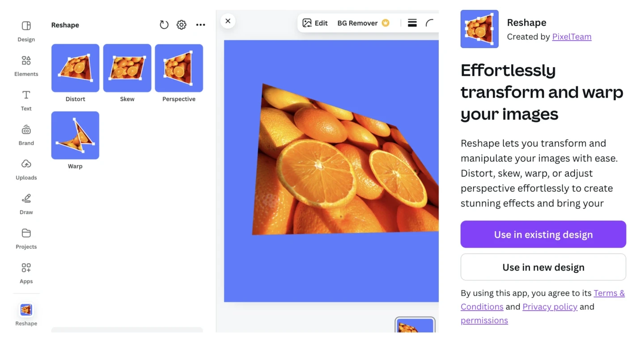Viewport: 644px width, 343px height.
Task: Open Reshape settings gear
Action: tap(181, 25)
